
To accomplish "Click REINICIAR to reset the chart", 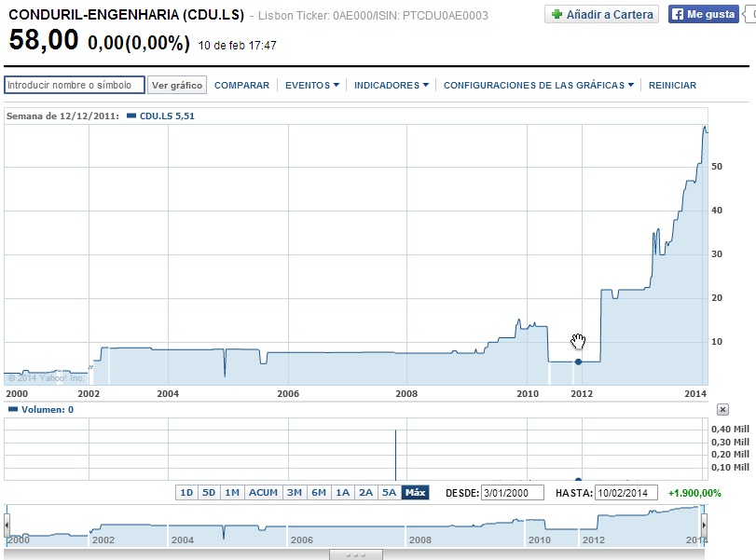I will (x=672, y=86).
